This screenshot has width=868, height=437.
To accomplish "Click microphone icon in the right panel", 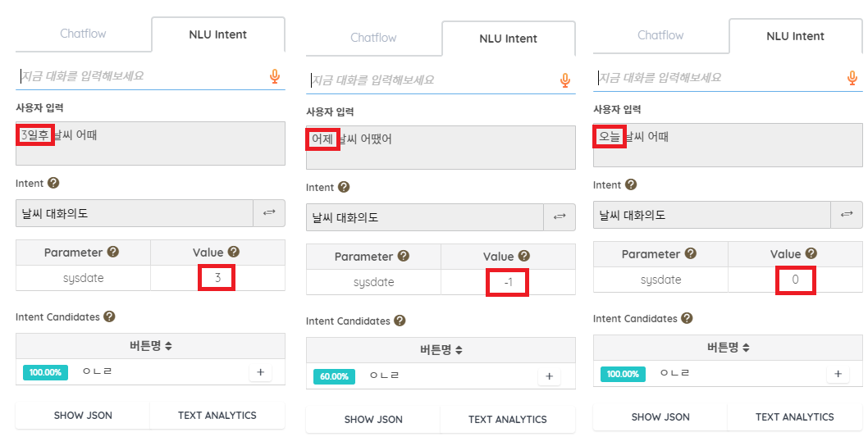I will (x=852, y=78).
